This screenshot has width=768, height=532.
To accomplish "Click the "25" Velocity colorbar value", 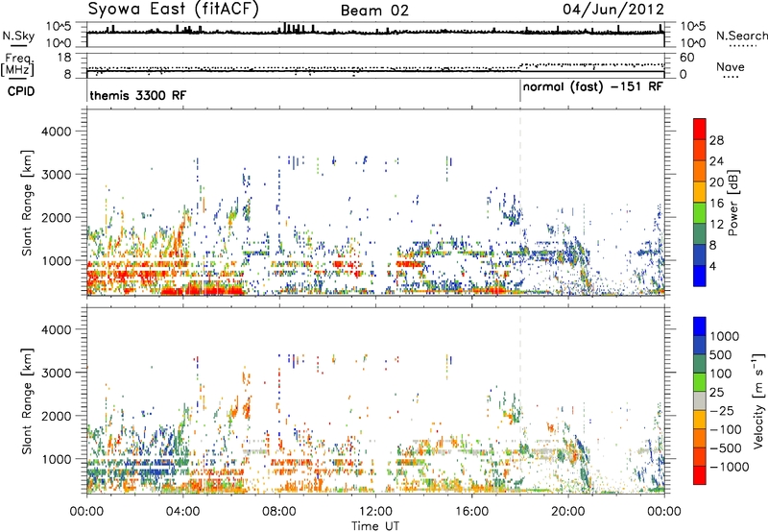I will [716, 393].
